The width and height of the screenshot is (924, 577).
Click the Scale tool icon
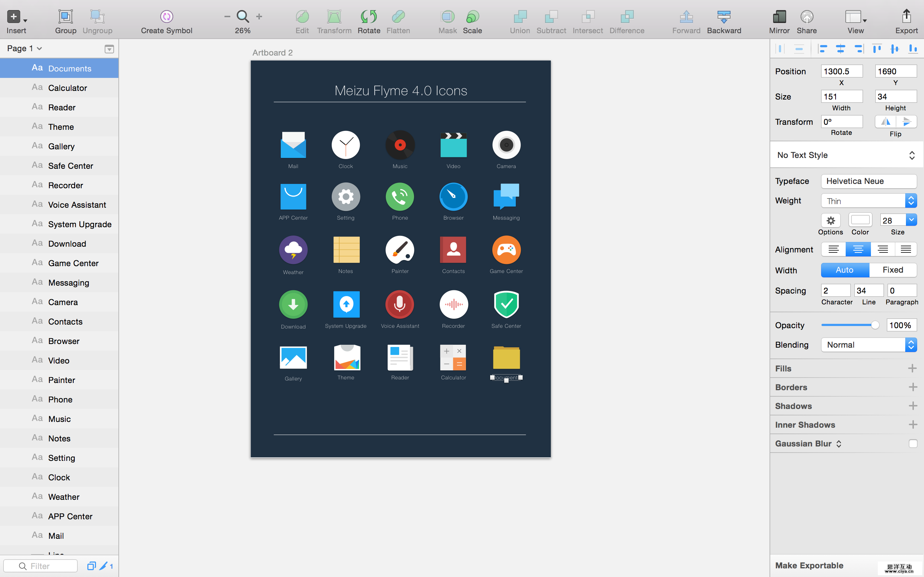coord(472,17)
